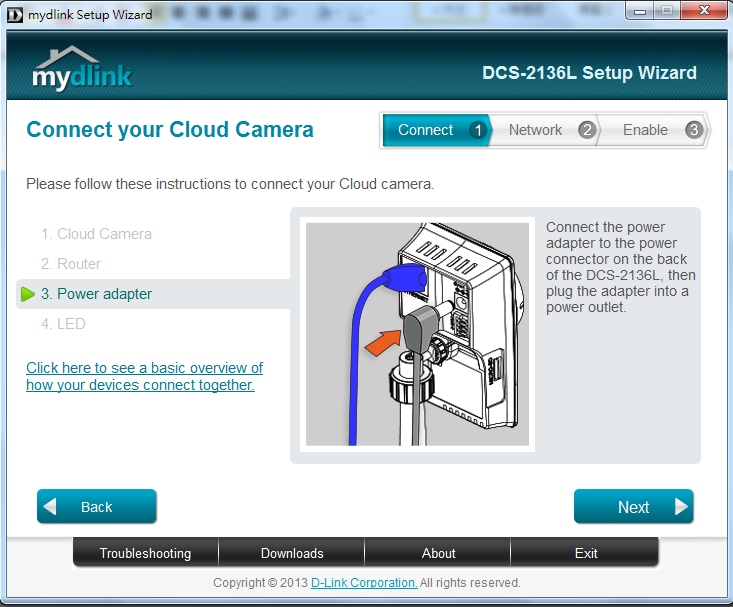Open the D-Link Corporation link
The image size is (733, 607).
coord(364,583)
